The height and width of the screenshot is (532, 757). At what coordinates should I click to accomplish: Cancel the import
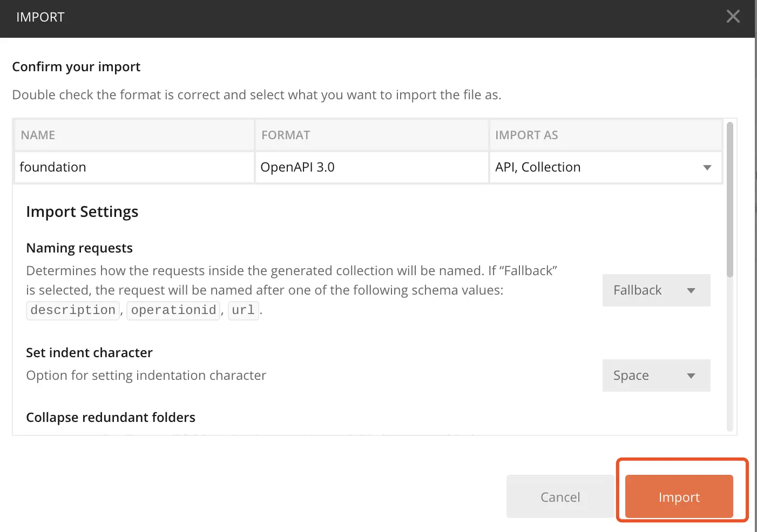point(560,497)
